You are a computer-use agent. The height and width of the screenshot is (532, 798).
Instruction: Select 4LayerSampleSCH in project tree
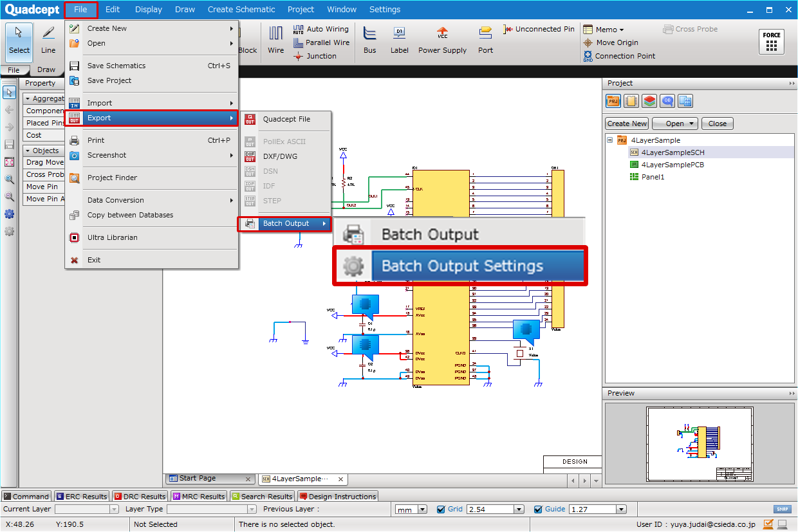673,152
